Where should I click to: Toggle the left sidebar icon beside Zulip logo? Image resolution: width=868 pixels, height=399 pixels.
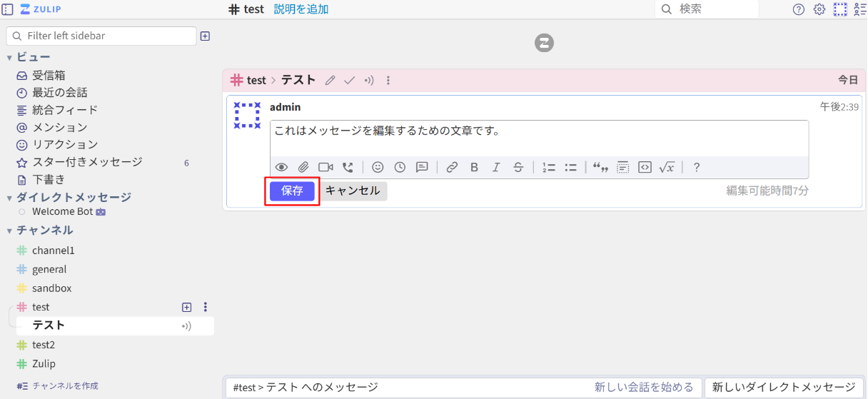[8, 9]
